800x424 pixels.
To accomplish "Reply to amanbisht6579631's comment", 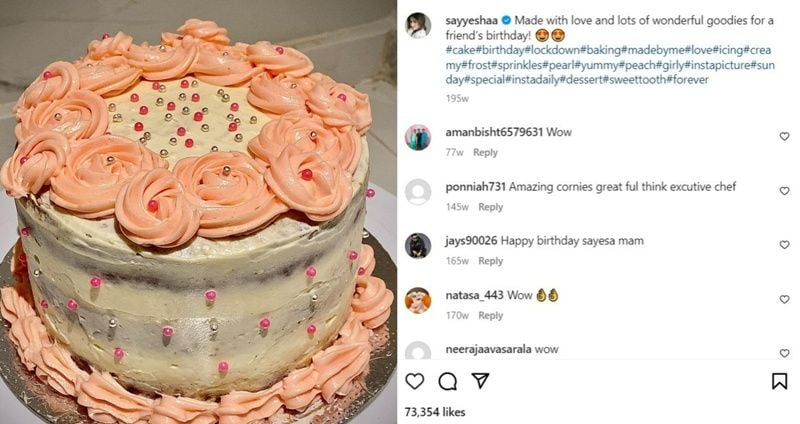I will pos(485,153).
